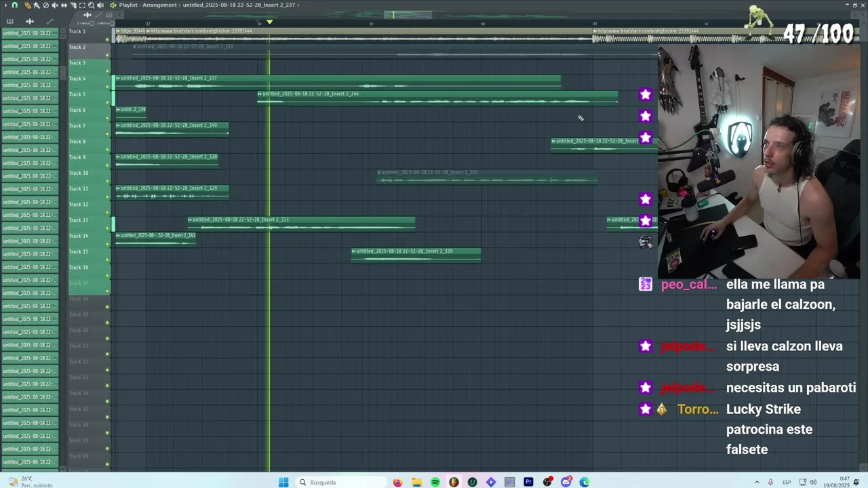Open the playlist options menu arrow

[x=6, y=5]
